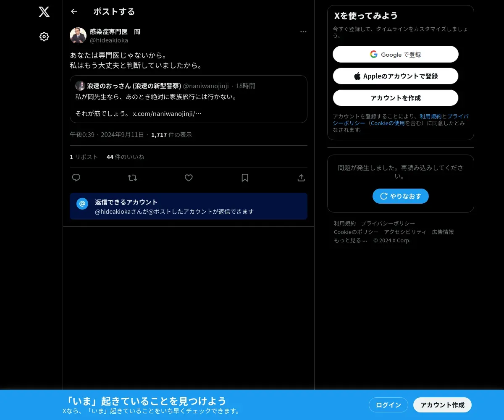504x420 pixels.
Task: Click the x.com/naniwanojinji link text
Action: coord(167,113)
